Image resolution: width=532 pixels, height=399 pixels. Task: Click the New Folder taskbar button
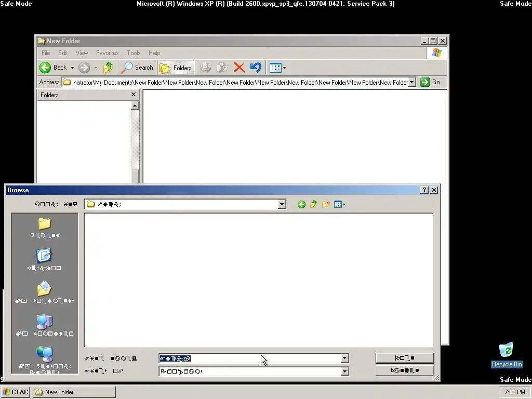pos(74,392)
